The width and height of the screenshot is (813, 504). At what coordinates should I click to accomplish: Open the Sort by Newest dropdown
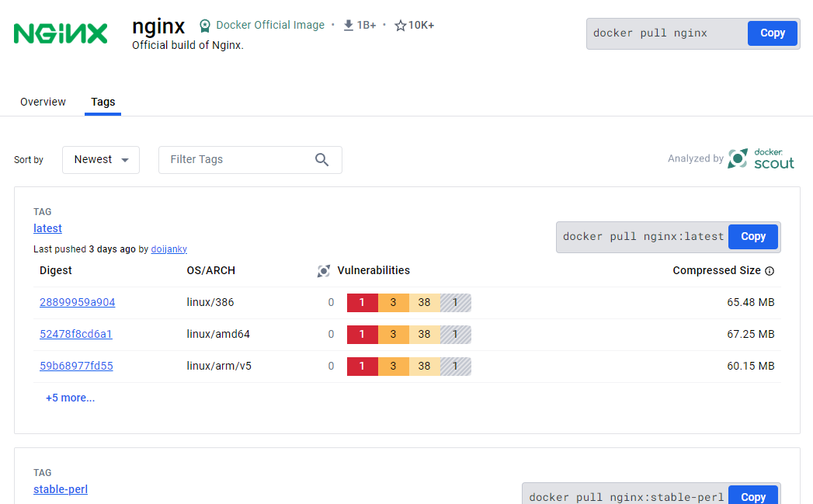pyautogui.click(x=101, y=160)
